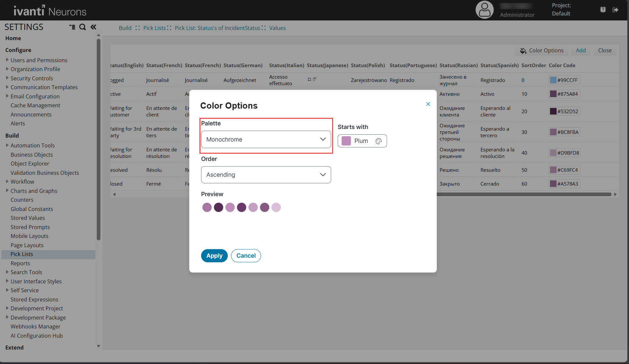Screen dimensions: 629x364
Task: Click the Pick Lists breadcrumb link
Action: coord(154,28)
